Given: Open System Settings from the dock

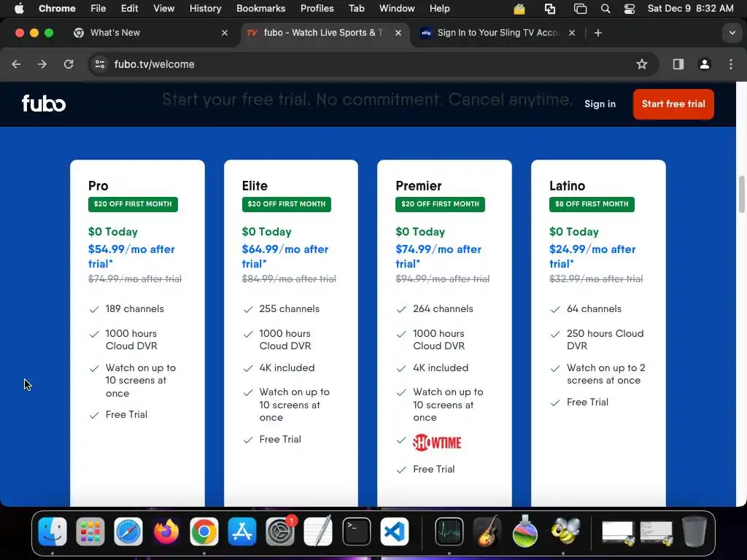Looking at the screenshot, I should tap(280, 532).
